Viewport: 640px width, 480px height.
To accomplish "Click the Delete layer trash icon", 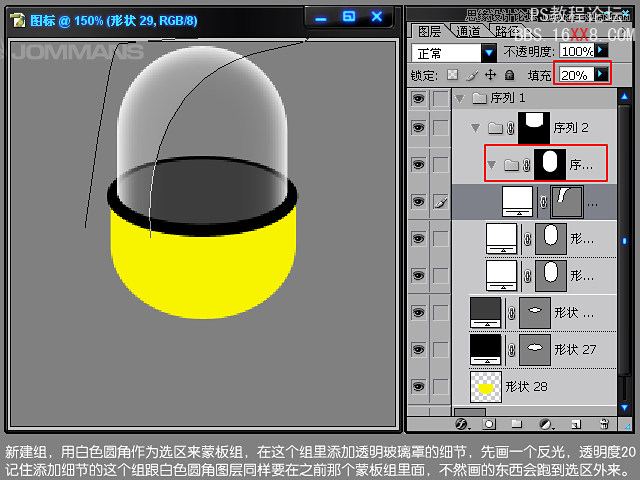I will point(603,423).
